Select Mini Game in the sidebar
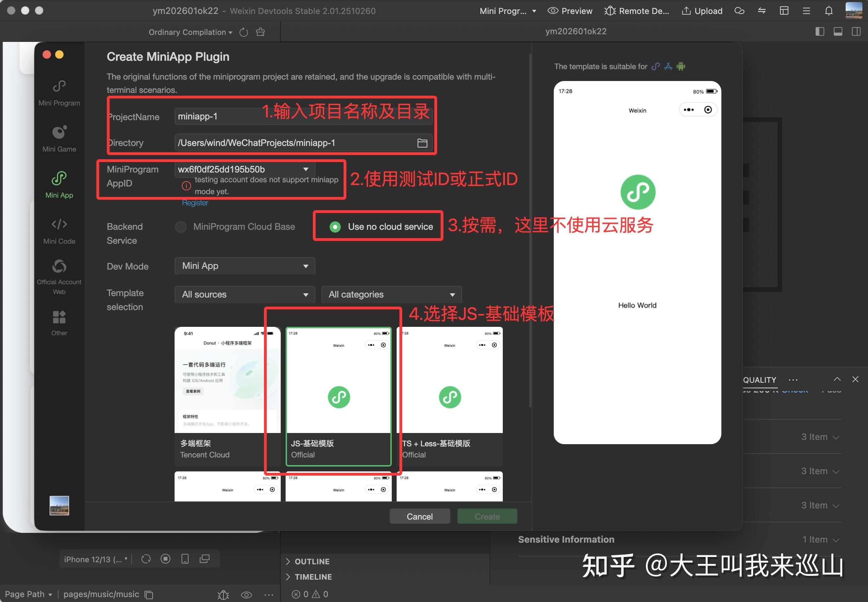 (59, 139)
